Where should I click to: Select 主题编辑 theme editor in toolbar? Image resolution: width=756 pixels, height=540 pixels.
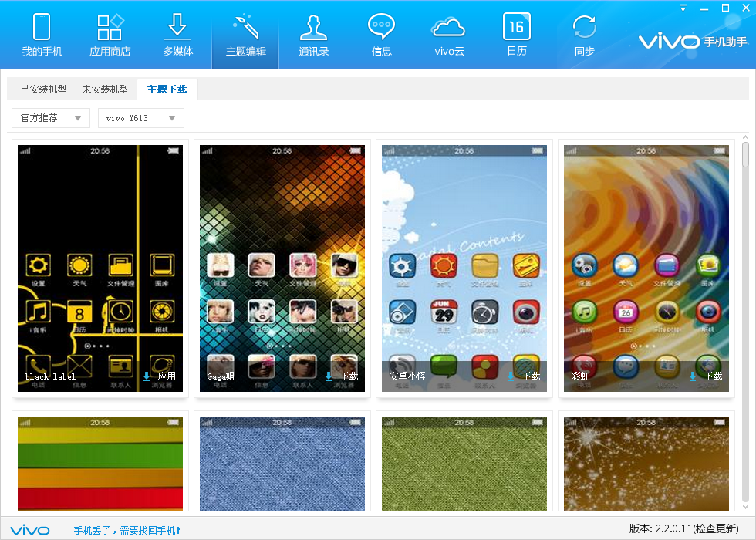245,35
